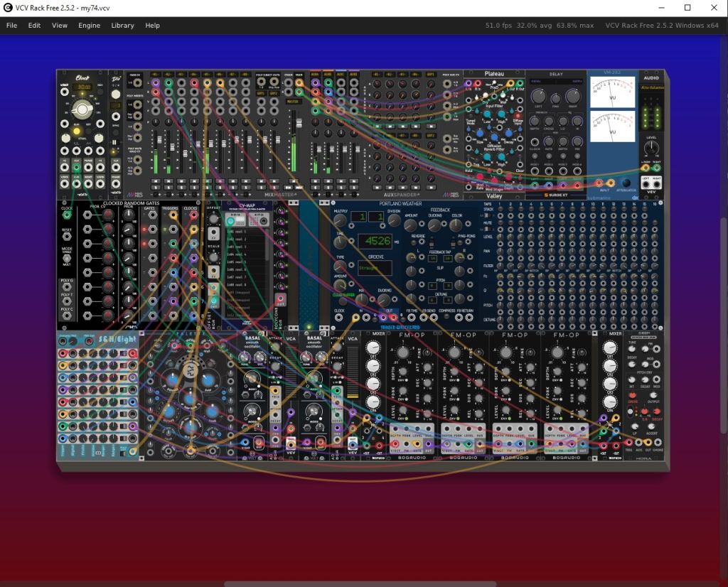Click the top knob of left Befaco Mixer
Viewport: 728px width, 587px height.
pyautogui.click(x=373, y=348)
